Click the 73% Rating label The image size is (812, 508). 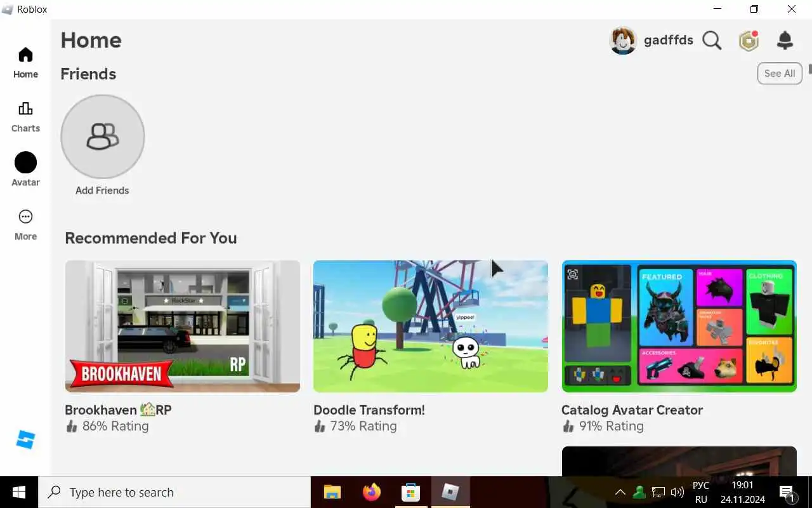pyautogui.click(x=363, y=426)
